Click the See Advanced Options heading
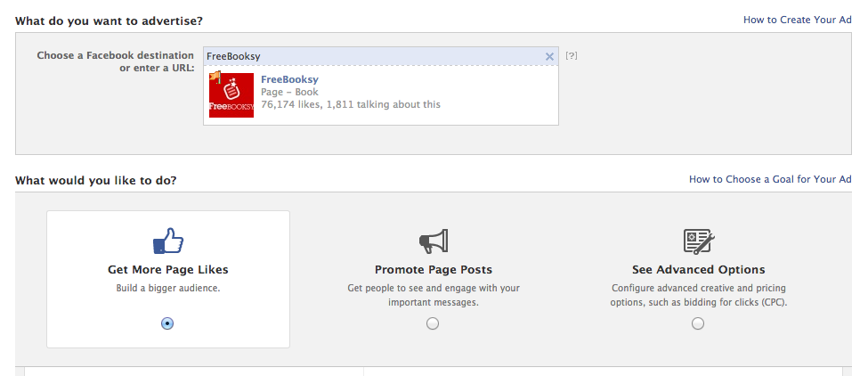The image size is (868, 376). (698, 269)
